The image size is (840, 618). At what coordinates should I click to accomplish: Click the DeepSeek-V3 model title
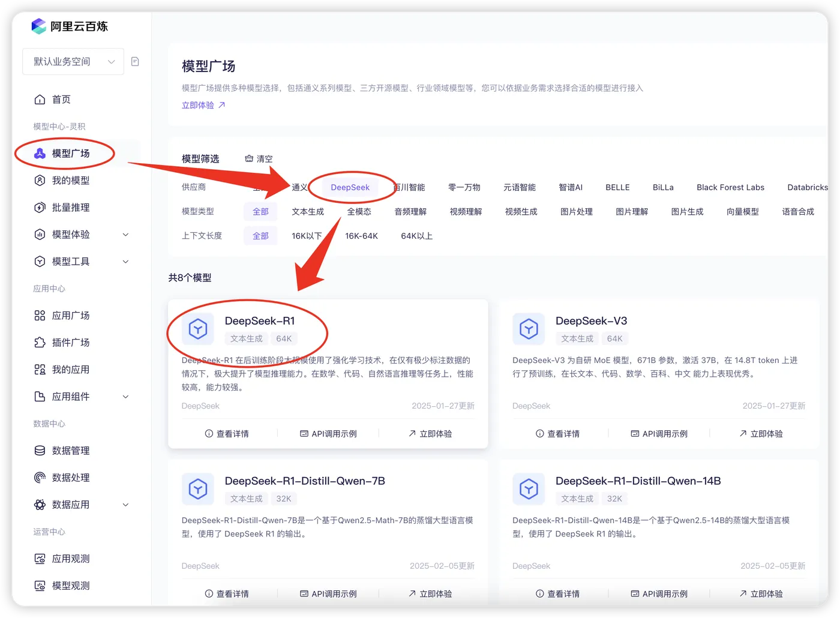pyautogui.click(x=592, y=321)
